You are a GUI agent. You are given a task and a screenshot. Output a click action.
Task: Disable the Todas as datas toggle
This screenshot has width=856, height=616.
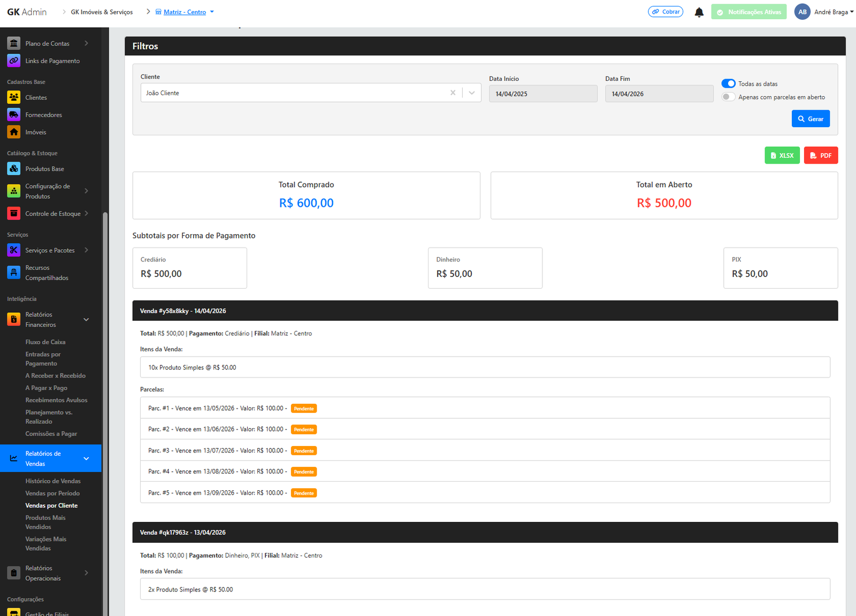728,84
